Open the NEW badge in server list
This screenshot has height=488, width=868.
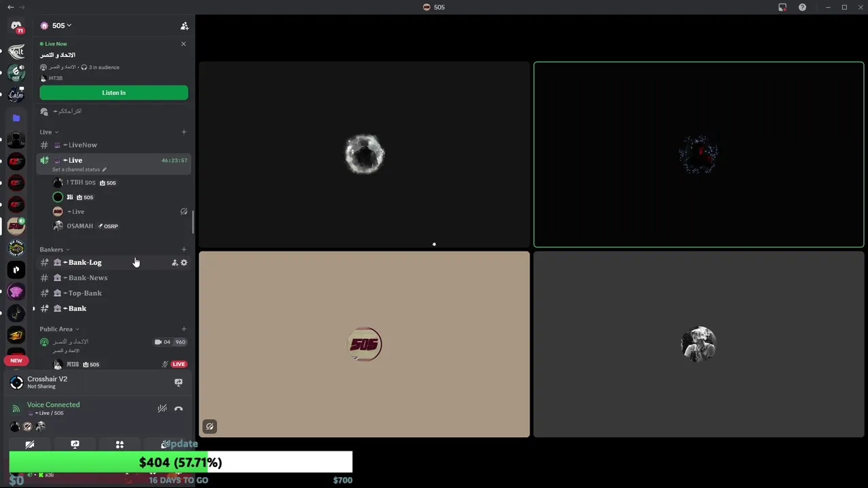16,361
